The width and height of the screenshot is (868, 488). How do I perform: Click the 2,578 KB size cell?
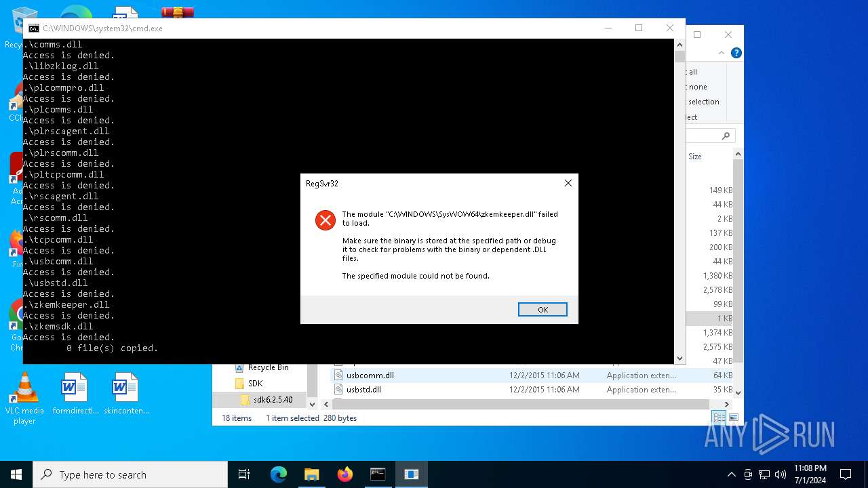click(x=718, y=289)
